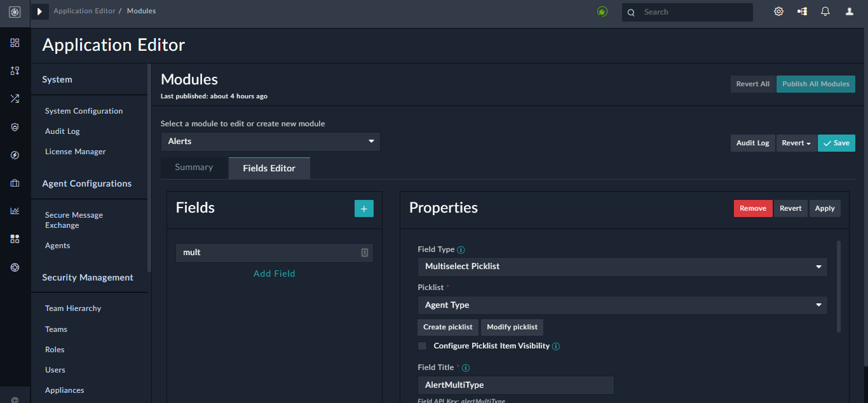This screenshot has height=403, width=868.
Task: Expand the Picklist selection dropdown
Action: 621,305
